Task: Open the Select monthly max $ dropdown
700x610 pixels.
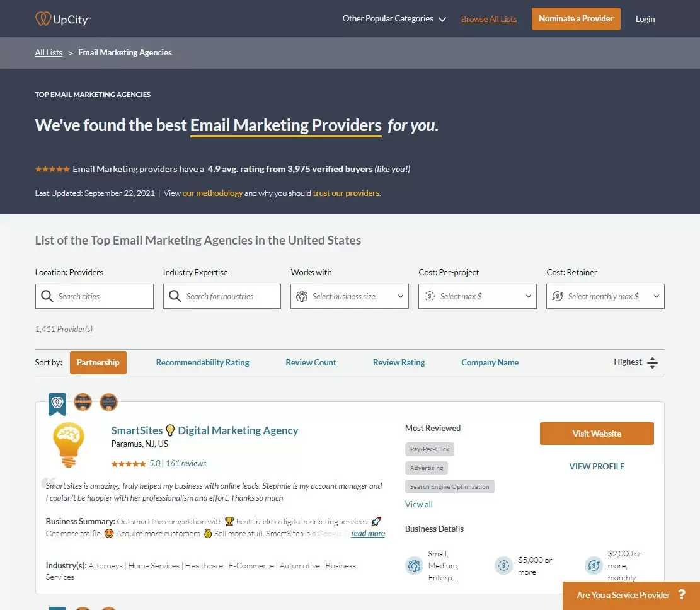Action: [605, 296]
